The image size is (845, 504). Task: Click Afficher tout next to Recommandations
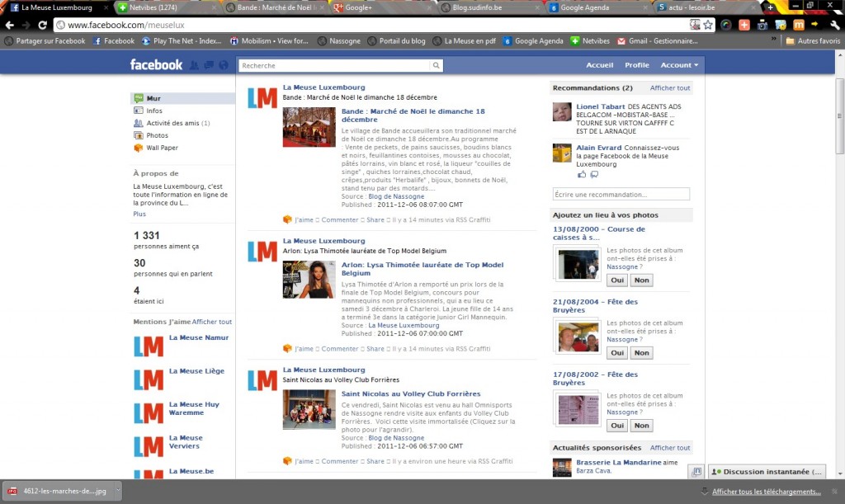669,87
